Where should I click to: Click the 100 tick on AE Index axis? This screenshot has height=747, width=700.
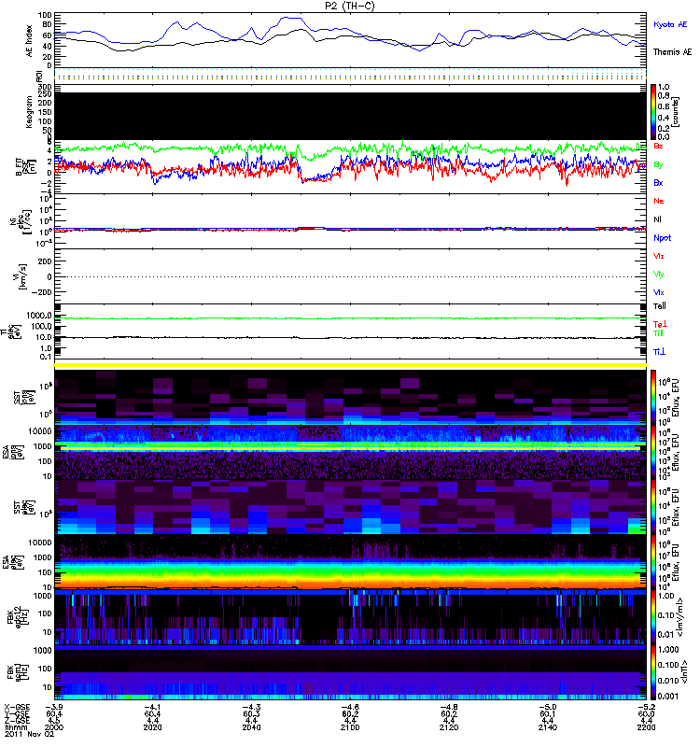(45, 15)
